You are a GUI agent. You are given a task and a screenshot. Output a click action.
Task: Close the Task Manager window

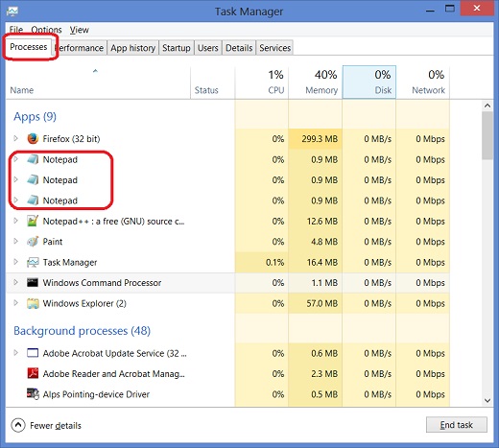click(477, 8)
